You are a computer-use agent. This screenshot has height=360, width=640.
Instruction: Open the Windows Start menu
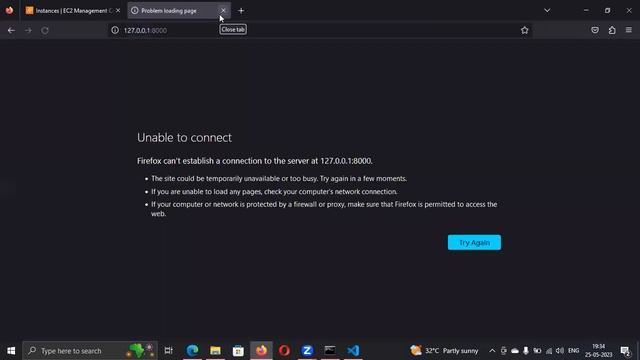click(x=11, y=351)
